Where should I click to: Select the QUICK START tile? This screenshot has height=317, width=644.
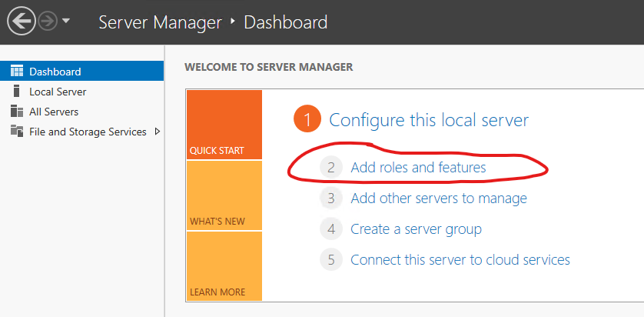pyautogui.click(x=224, y=125)
